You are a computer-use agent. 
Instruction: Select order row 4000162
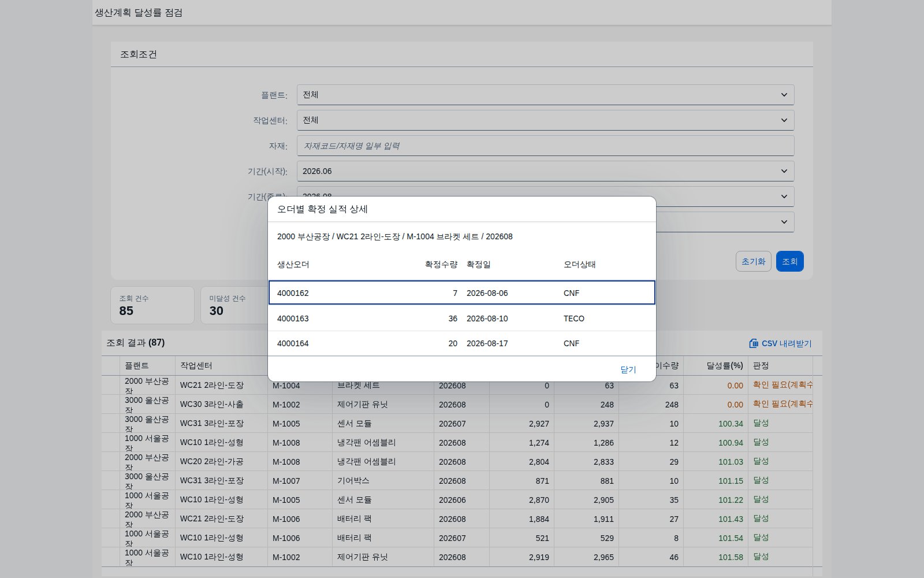[462, 292]
